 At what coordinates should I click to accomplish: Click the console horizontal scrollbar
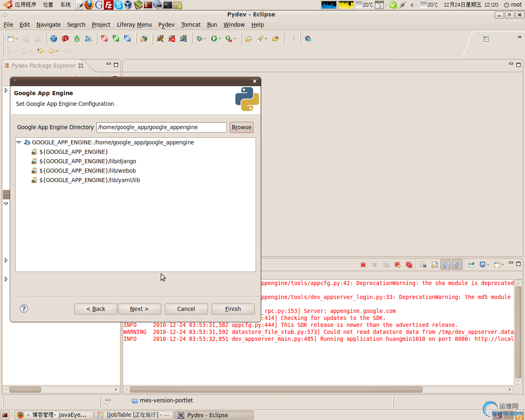click(276, 390)
